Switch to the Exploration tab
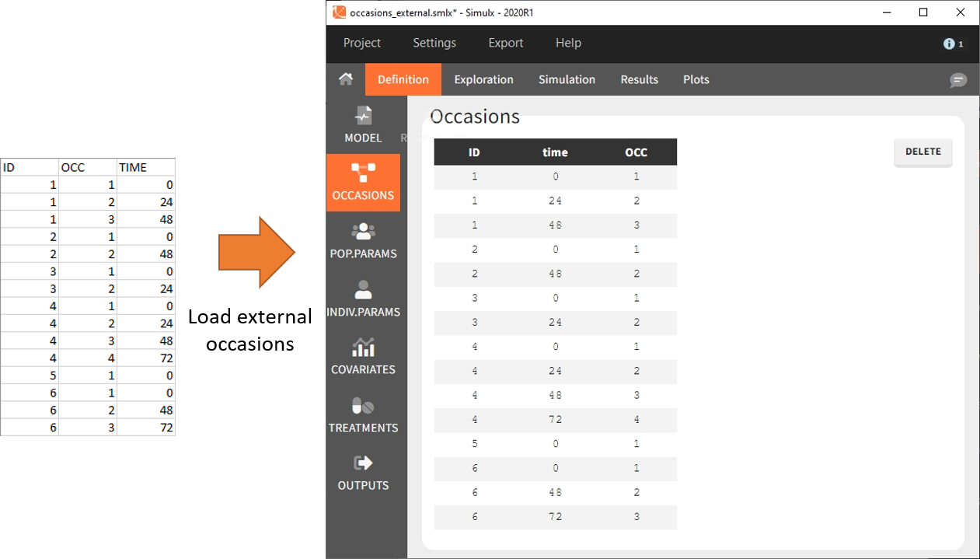Screen dimensions: 980x559 pos(483,79)
